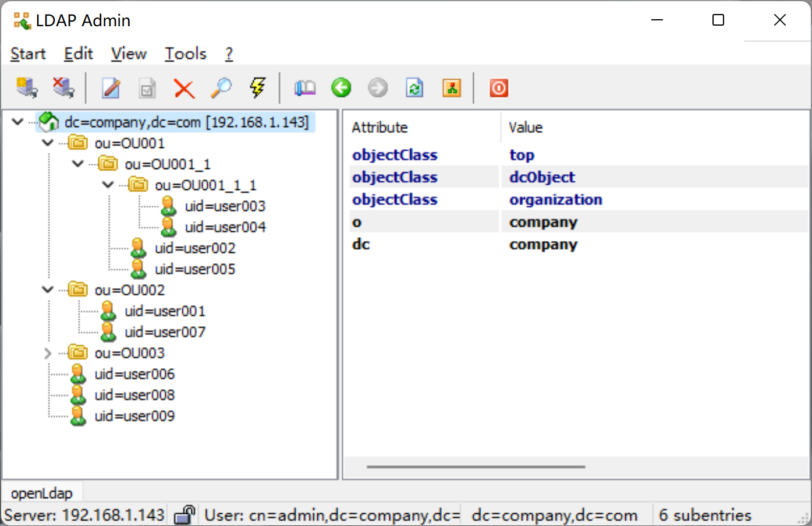The height and width of the screenshot is (526, 812).
Task: Expand the ou=OU003 tree node
Action: point(48,353)
